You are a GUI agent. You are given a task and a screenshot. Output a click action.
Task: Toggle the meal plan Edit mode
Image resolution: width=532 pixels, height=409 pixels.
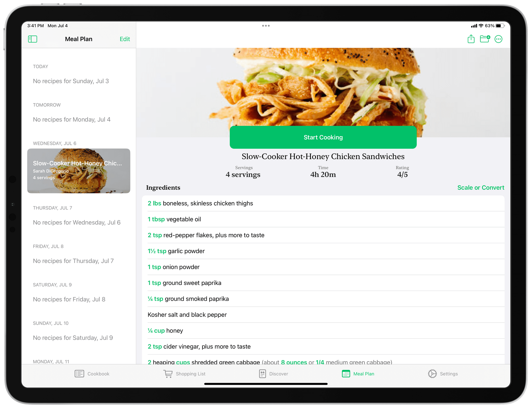125,39
